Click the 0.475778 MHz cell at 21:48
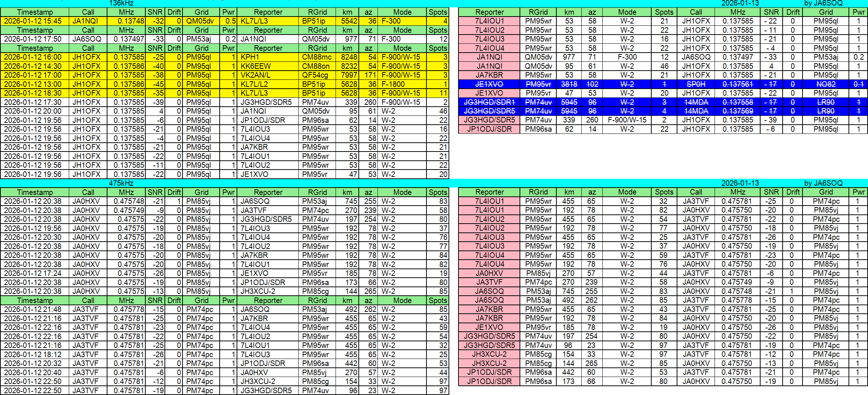This screenshot has height=395, width=868. coord(126,309)
